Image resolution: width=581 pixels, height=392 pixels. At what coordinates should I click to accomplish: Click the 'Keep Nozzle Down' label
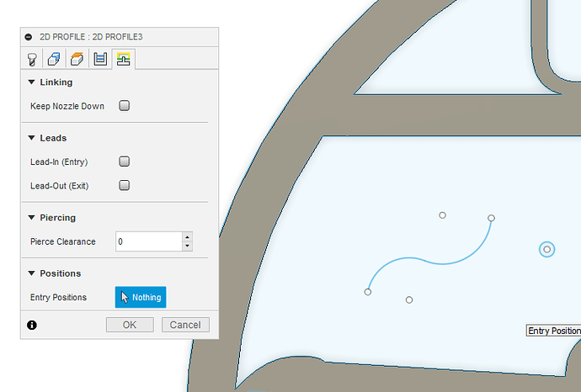(x=67, y=106)
